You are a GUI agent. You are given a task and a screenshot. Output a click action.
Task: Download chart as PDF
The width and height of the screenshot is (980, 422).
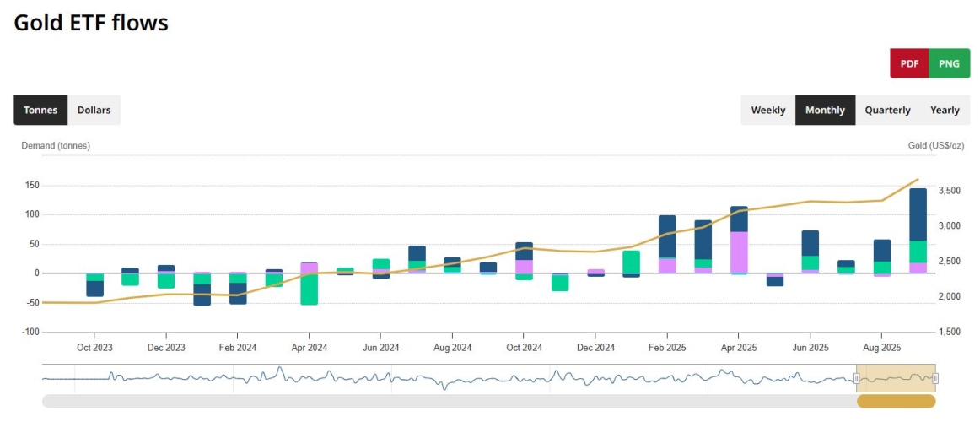click(909, 63)
